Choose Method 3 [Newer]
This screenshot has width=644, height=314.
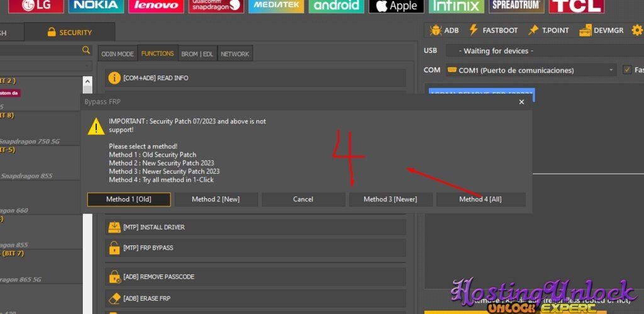pos(391,199)
